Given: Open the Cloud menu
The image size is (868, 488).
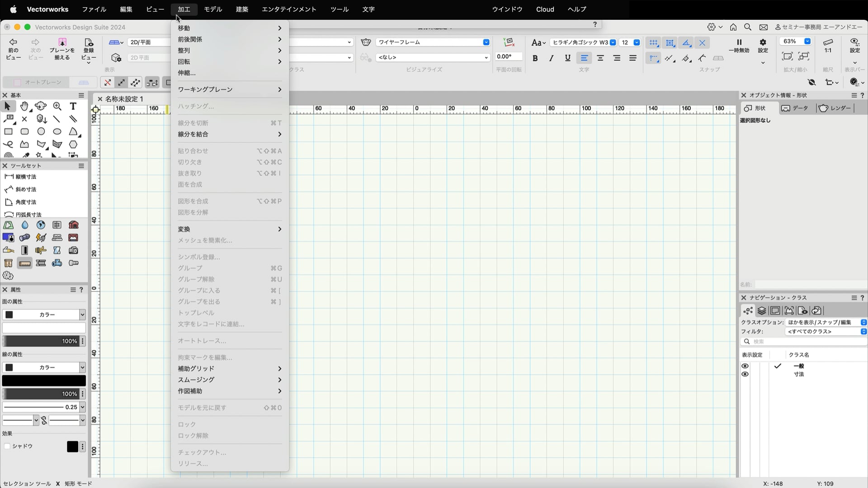Looking at the screenshot, I should coord(545,9).
